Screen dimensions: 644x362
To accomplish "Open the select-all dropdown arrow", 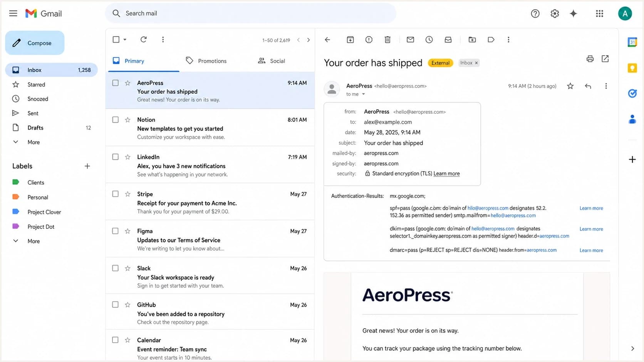I will click(x=125, y=40).
